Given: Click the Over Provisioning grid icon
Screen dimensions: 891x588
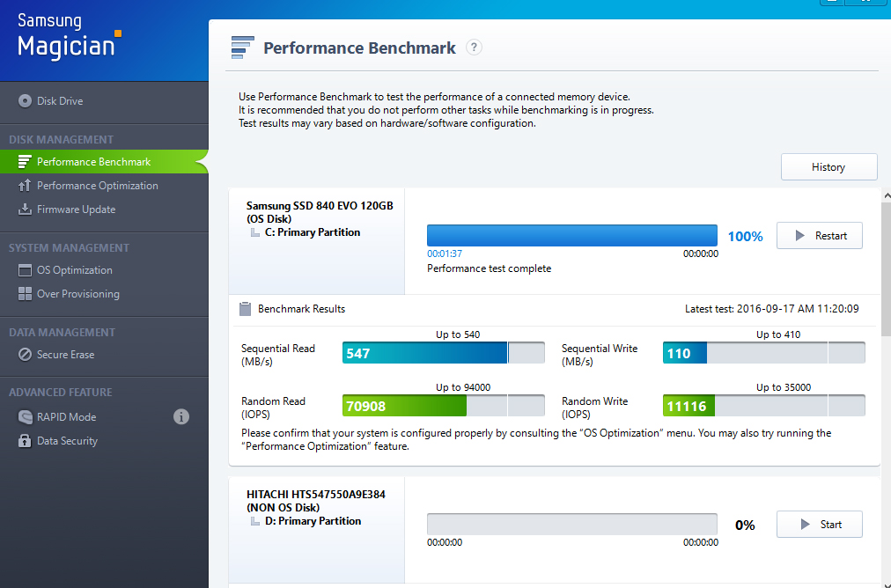Looking at the screenshot, I should click(25, 294).
